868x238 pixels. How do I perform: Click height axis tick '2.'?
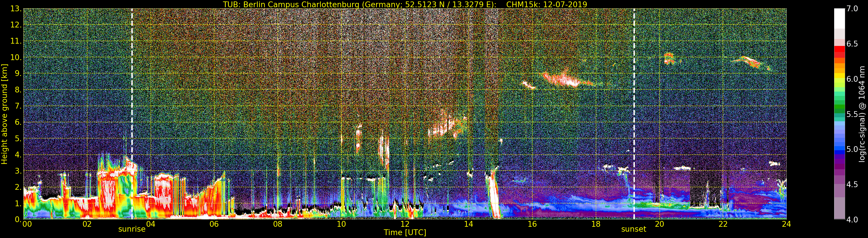tap(18, 187)
